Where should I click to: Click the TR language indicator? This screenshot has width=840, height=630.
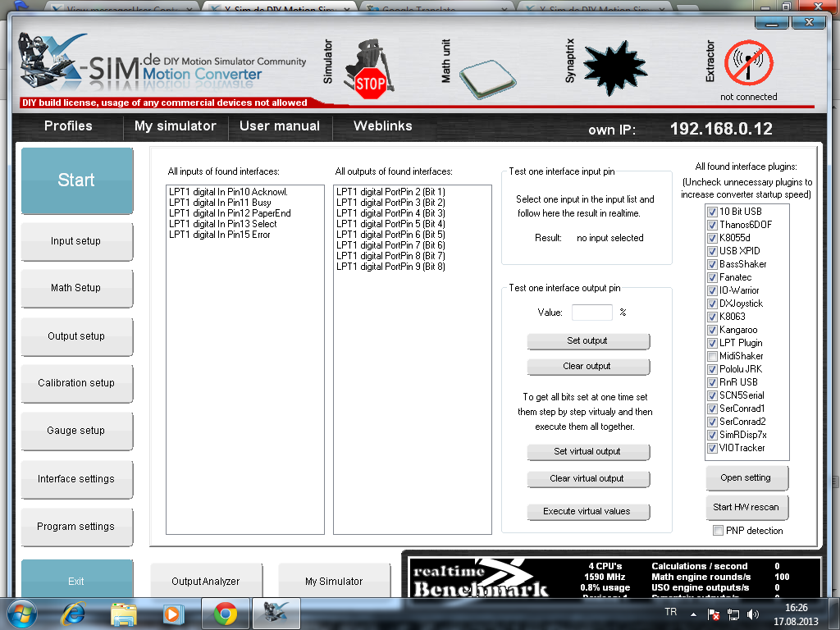671,612
